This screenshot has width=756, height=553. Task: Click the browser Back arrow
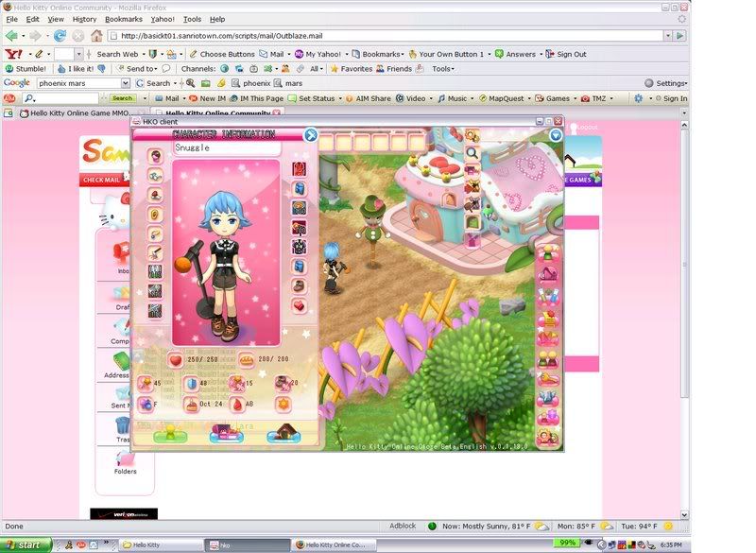[11, 36]
